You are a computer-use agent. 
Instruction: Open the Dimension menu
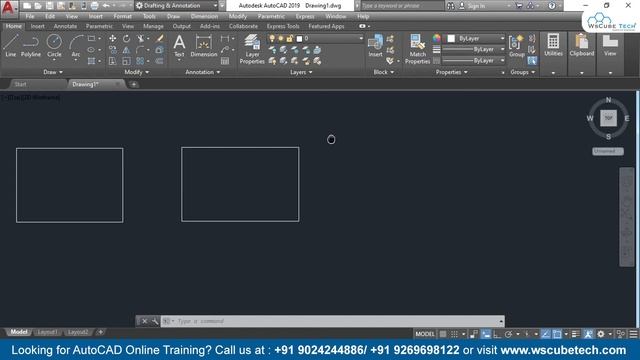pyautogui.click(x=204, y=16)
